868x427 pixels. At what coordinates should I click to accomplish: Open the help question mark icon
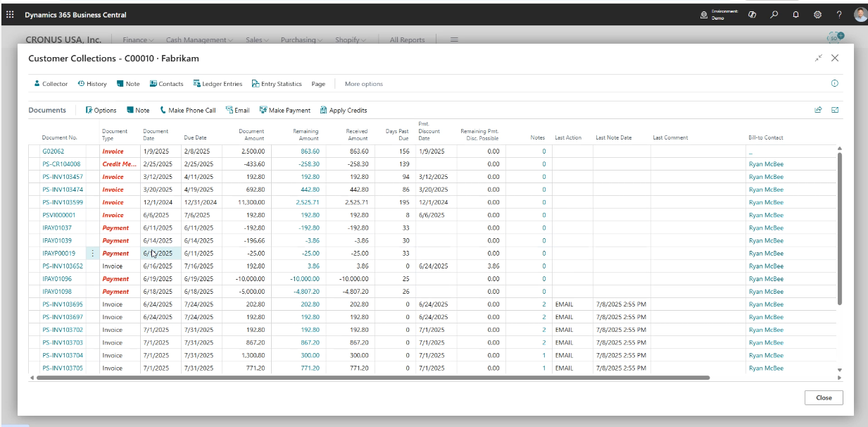[x=839, y=15]
